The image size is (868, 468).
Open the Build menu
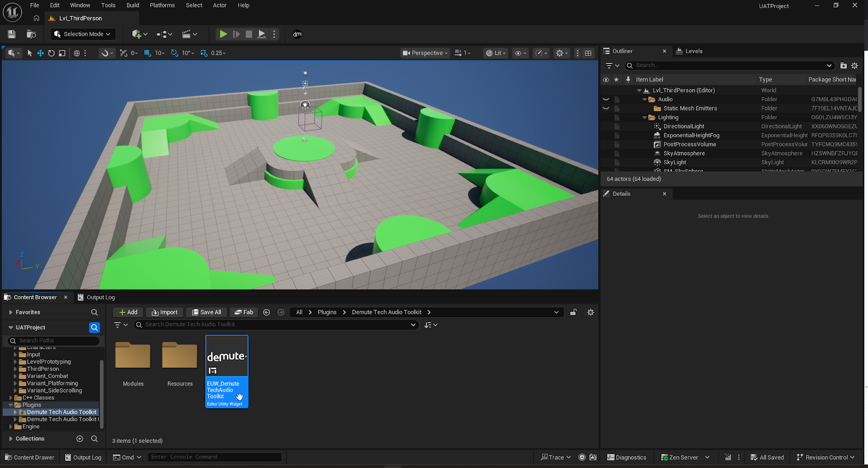pyautogui.click(x=133, y=5)
